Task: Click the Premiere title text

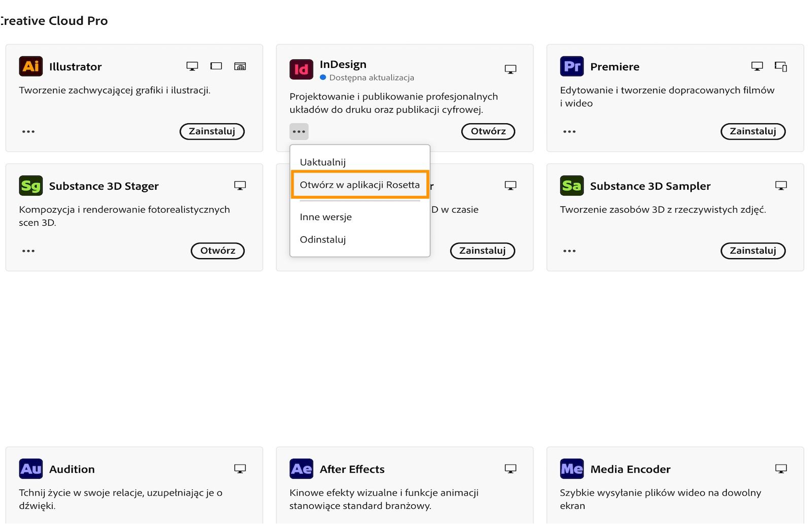Action: (615, 66)
